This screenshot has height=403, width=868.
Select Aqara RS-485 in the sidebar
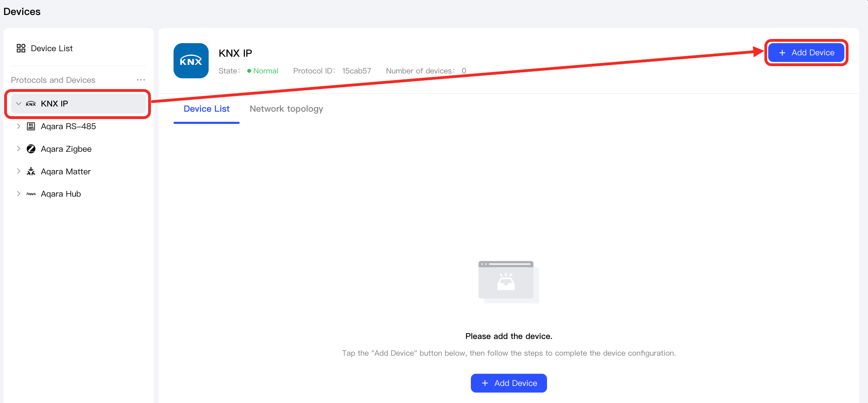(x=69, y=126)
